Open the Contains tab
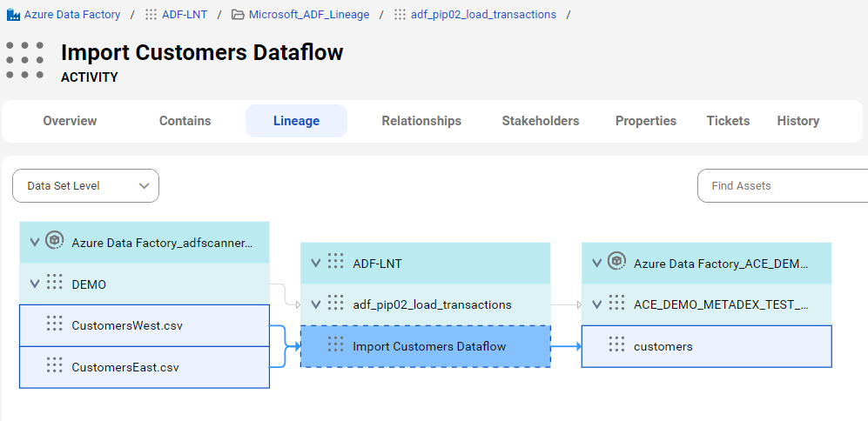 pos(185,121)
